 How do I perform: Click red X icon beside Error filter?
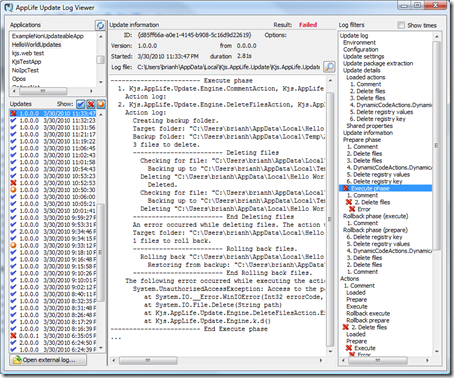click(x=352, y=209)
